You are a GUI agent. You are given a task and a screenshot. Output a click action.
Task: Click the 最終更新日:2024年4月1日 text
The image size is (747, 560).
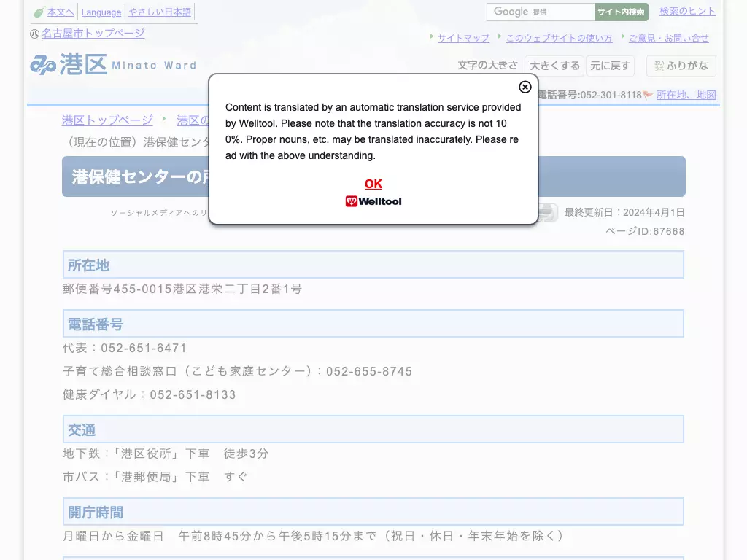pyautogui.click(x=624, y=212)
